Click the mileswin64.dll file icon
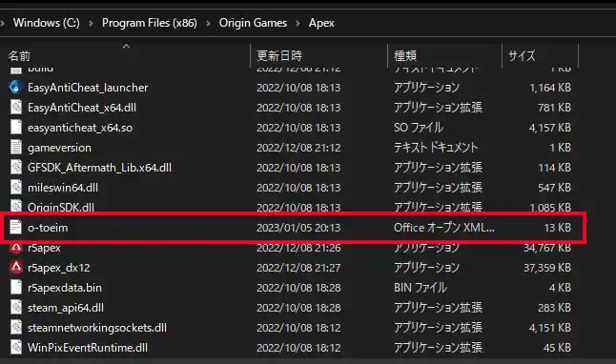The image size is (616, 364). pos(15,188)
